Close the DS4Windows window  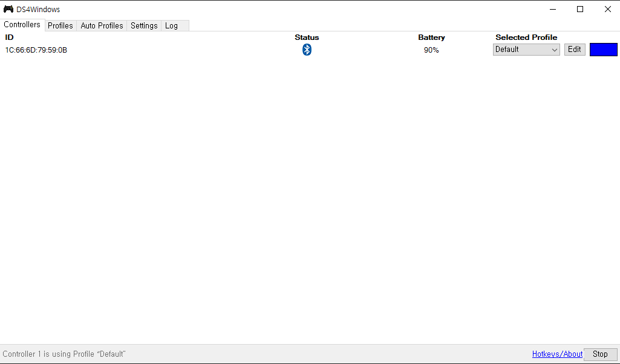click(x=608, y=9)
